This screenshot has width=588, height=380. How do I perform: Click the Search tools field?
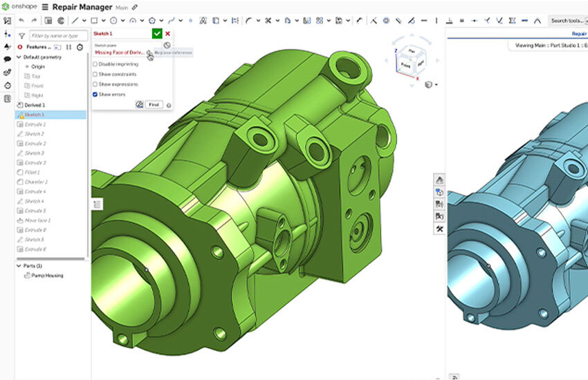[x=568, y=21]
